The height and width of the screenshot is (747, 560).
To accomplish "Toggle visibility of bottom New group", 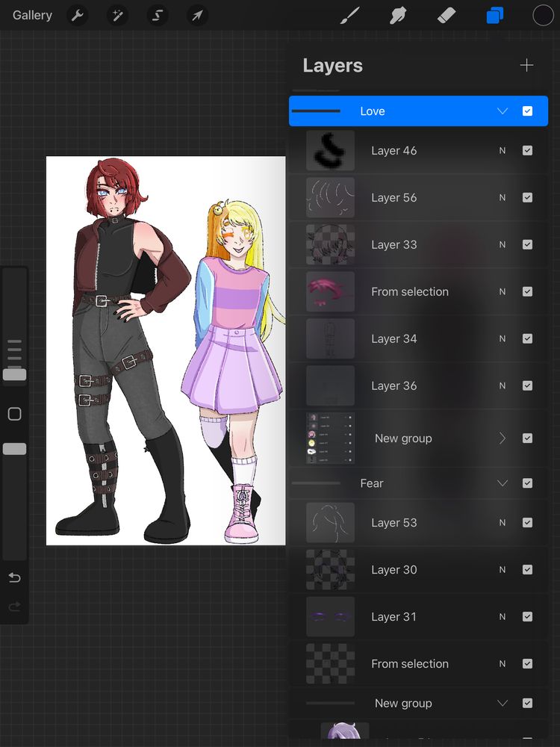I will tap(527, 703).
